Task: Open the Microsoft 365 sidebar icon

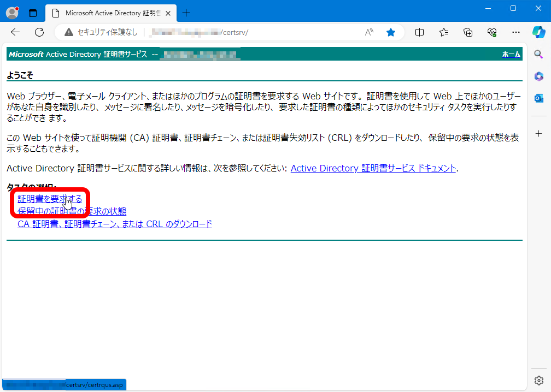Action: (539, 76)
